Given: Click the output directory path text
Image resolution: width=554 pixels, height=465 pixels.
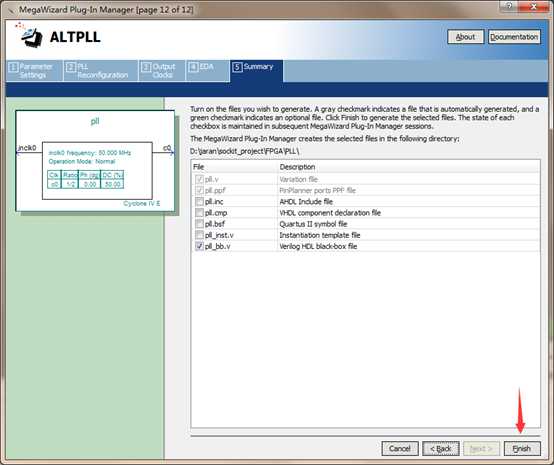Looking at the screenshot, I should coord(244,151).
